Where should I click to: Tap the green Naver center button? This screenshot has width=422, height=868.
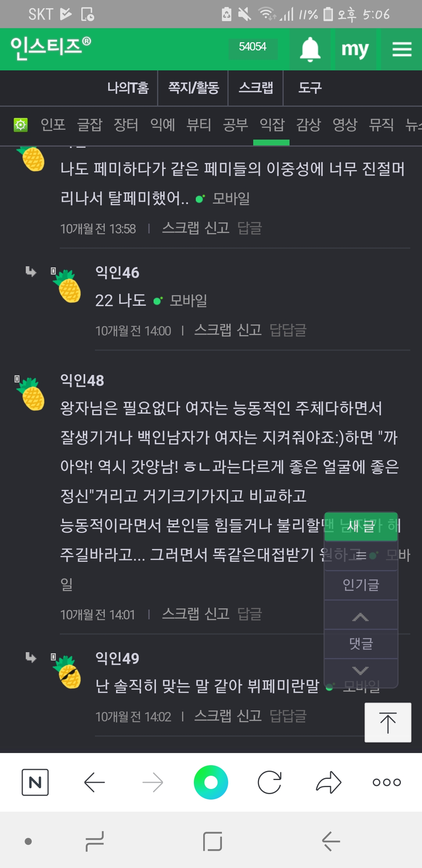click(x=211, y=782)
